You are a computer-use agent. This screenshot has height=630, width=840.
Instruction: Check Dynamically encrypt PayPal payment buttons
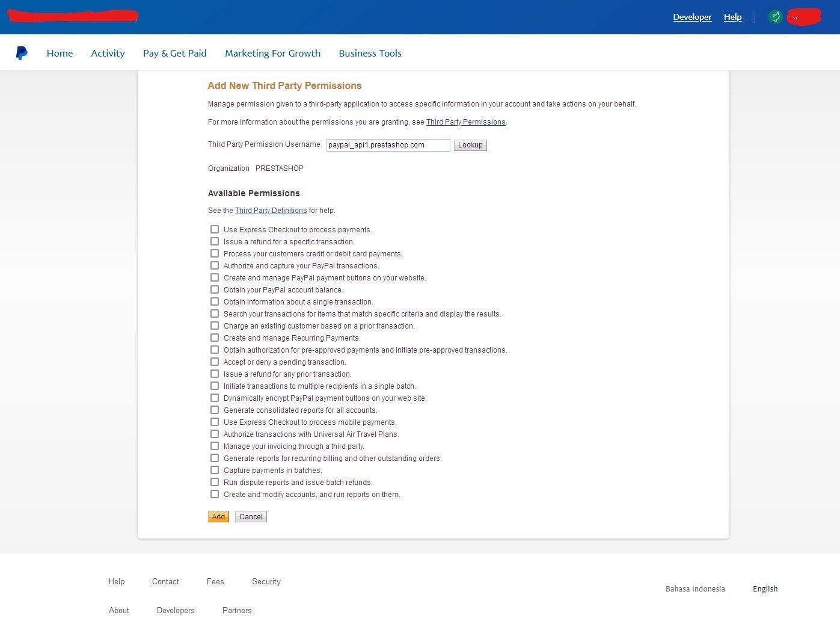[x=215, y=398]
